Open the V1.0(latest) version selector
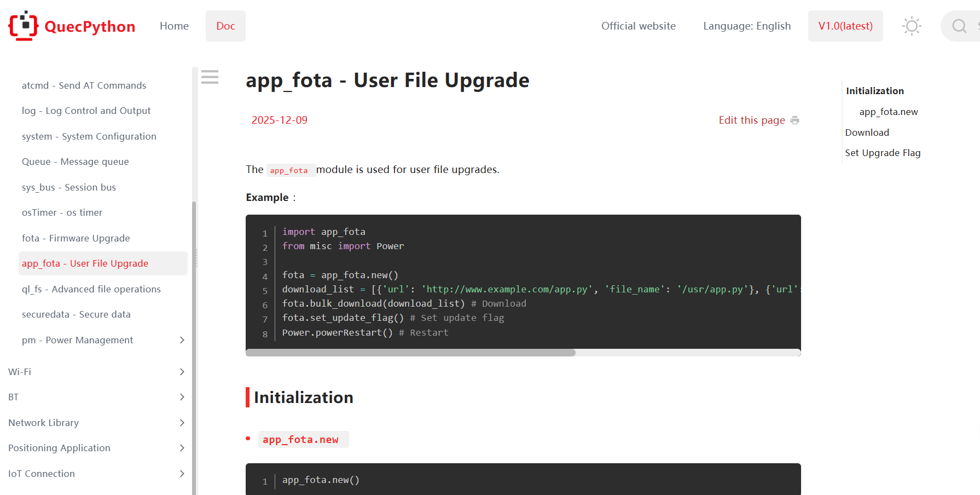 coord(845,26)
